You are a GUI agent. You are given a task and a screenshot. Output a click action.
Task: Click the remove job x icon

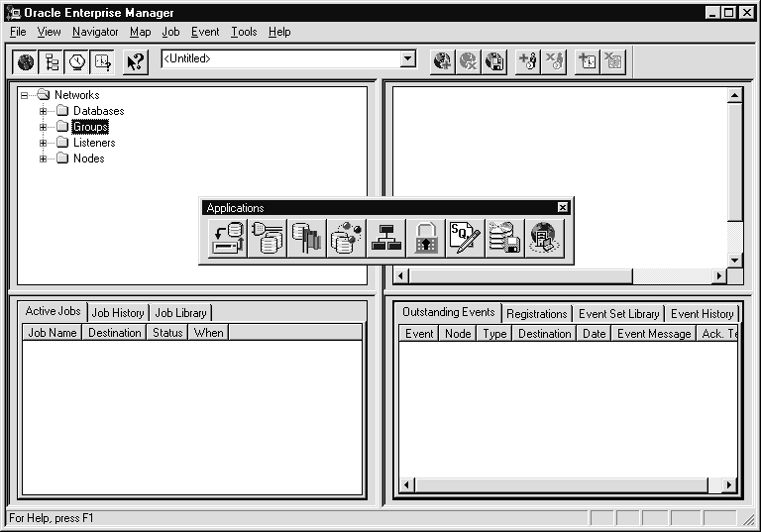[x=553, y=61]
